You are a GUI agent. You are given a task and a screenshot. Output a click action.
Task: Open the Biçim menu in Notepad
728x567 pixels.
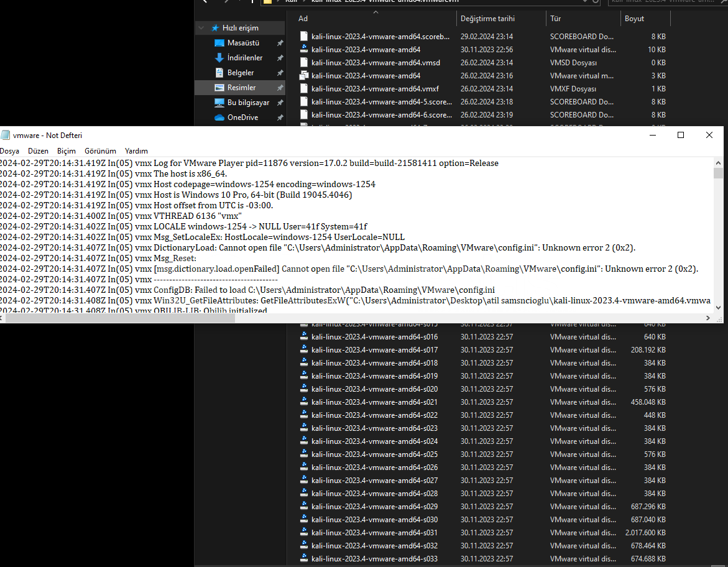coord(67,151)
